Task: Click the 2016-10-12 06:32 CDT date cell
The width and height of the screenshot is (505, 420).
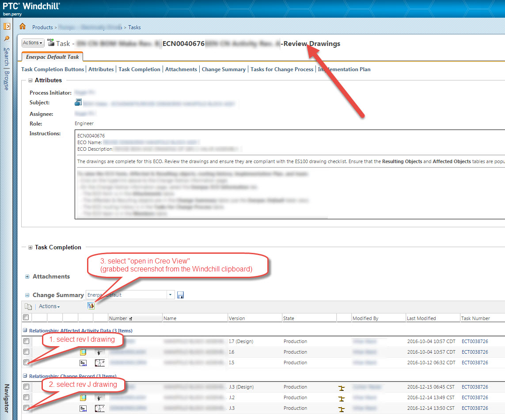Action: tap(431, 363)
